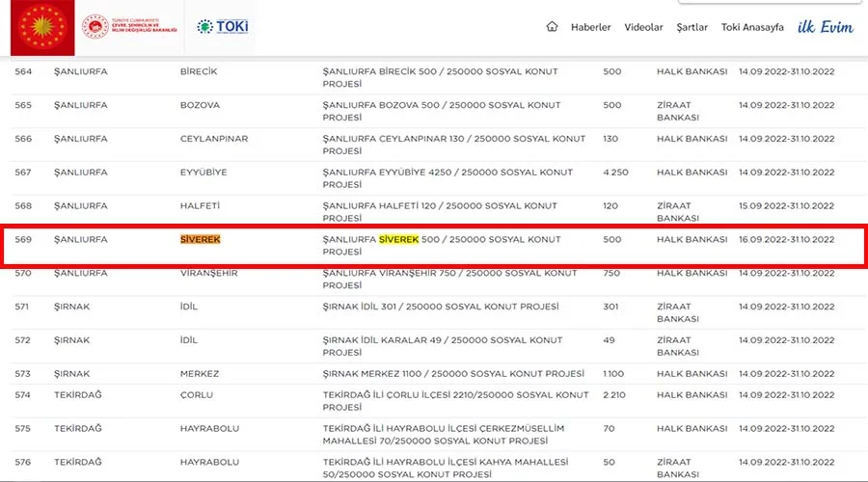This screenshot has width=868, height=482.
Task: Select row number 564
Action: click(x=23, y=71)
